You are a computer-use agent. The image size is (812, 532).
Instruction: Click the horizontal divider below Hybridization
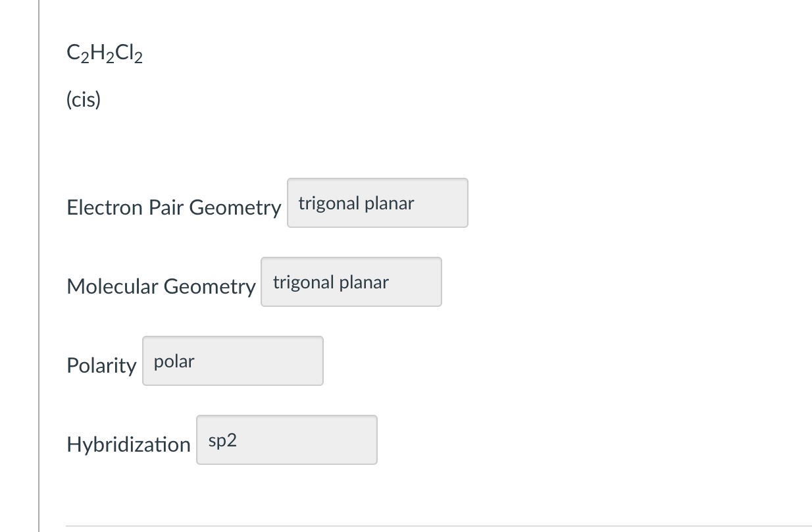coord(439,526)
